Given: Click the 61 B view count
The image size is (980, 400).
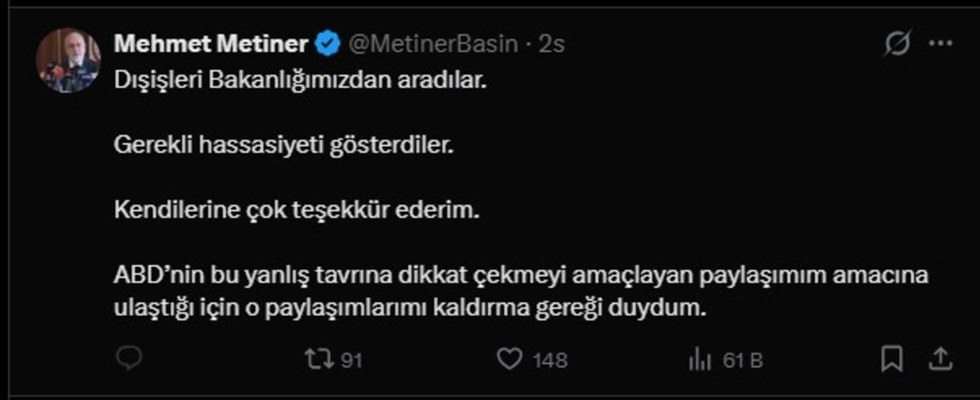Looking at the screenshot, I should (742, 359).
